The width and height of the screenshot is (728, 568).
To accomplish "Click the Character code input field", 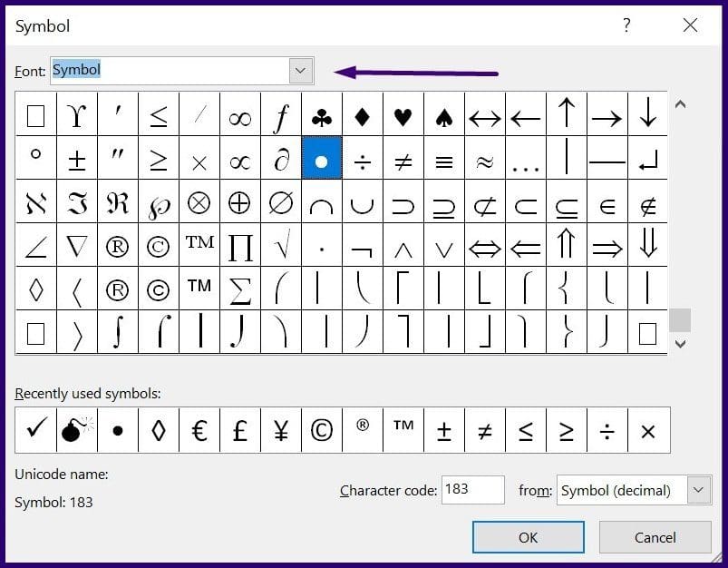I will pyautogui.click(x=472, y=490).
